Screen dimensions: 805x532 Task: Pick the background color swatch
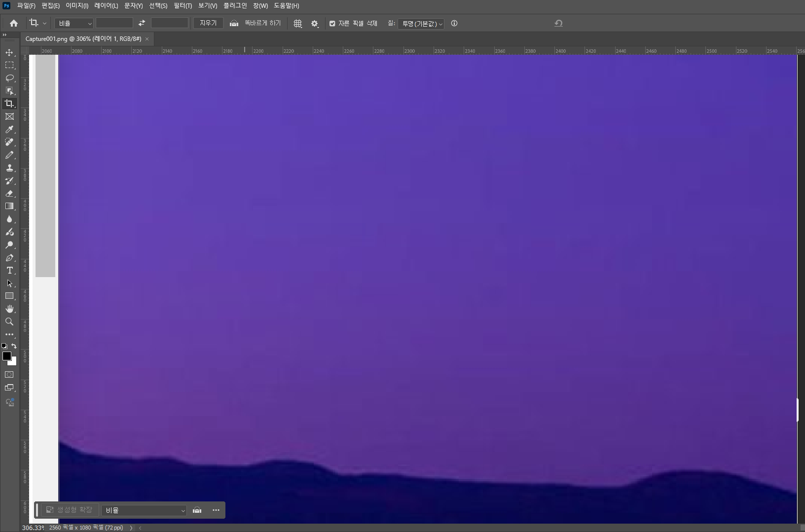pyautogui.click(x=14, y=362)
